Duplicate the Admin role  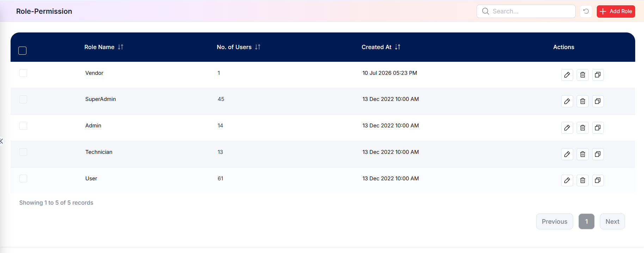(x=598, y=128)
